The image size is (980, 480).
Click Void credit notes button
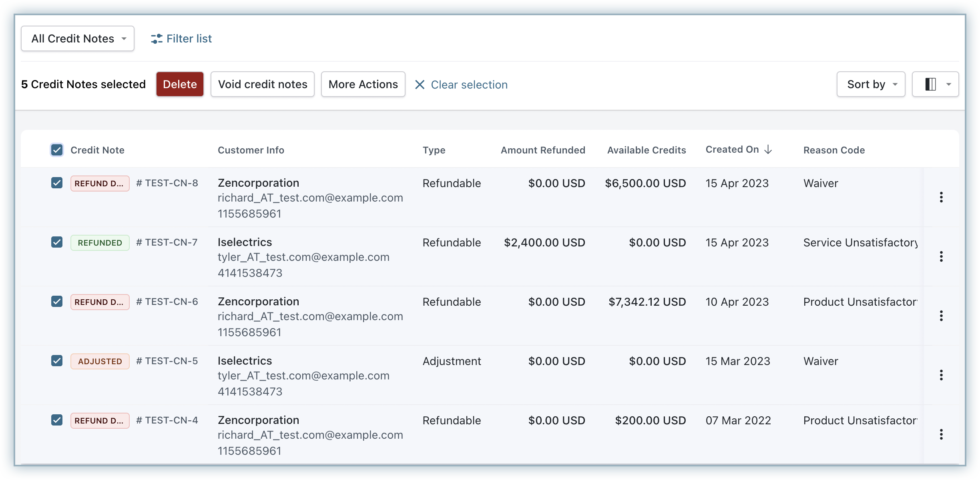coord(262,84)
